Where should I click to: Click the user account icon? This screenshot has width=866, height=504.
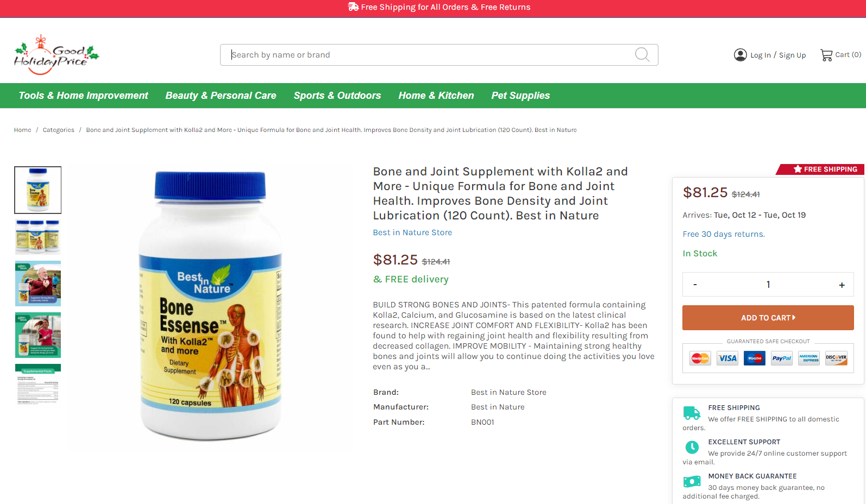pos(740,55)
